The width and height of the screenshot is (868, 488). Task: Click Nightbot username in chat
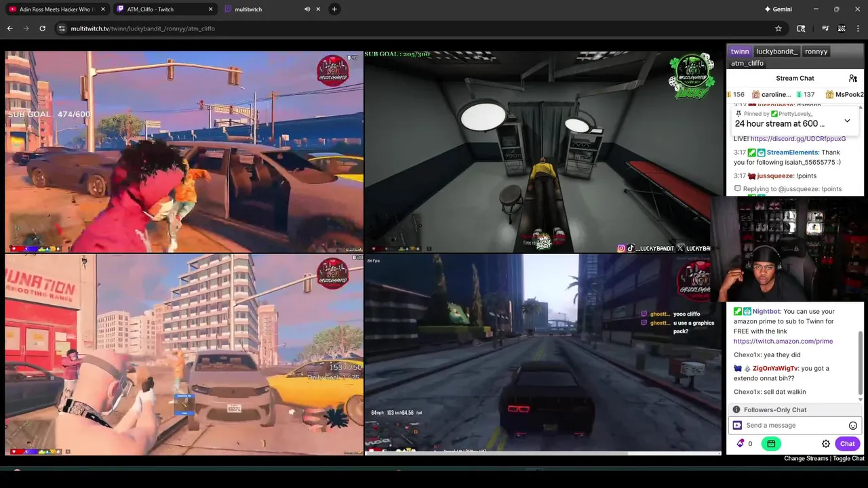pos(766,312)
